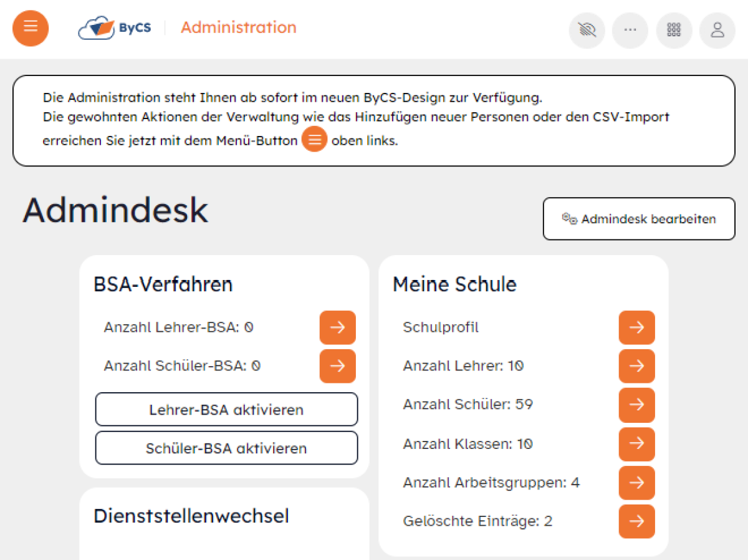Open Anzahl Arbeitsgruppen arrow button
The width and height of the screenshot is (748, 560).
click(x=637, y=483)
